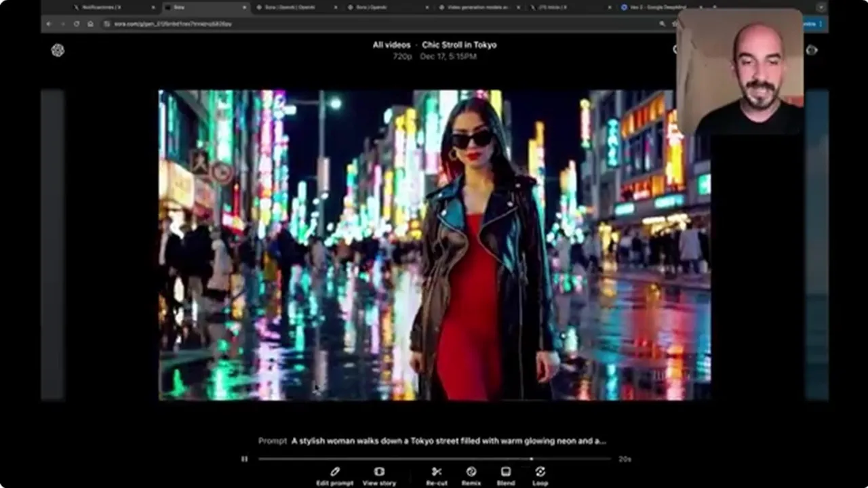Open the Remix tool

pyautogui.click(x=471, y=472)
